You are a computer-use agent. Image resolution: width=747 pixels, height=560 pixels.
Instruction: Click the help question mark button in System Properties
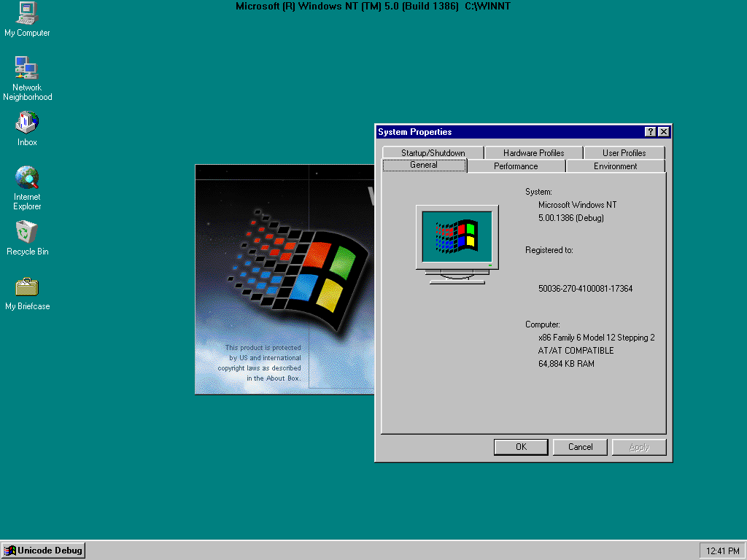tap(650, 132)
